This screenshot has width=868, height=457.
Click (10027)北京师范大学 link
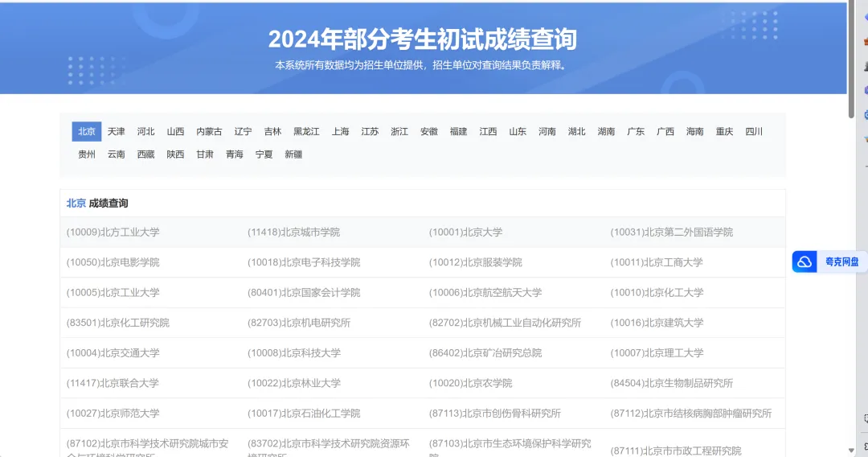[x=113, y=414]
